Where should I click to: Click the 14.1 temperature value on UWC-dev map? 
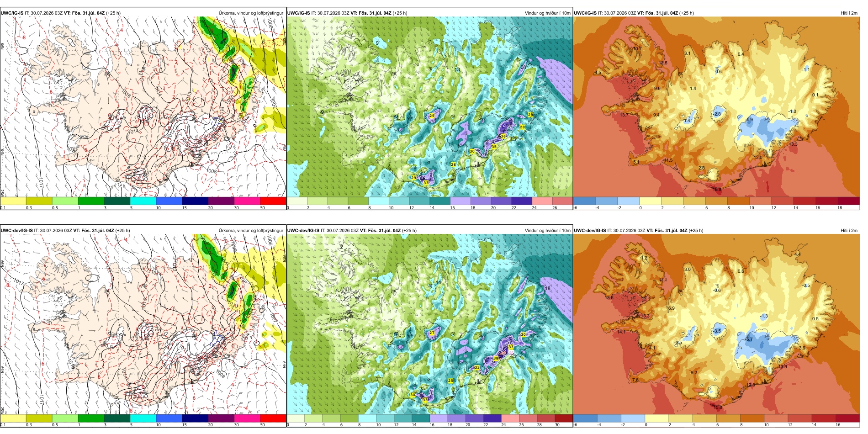(621, 332)
